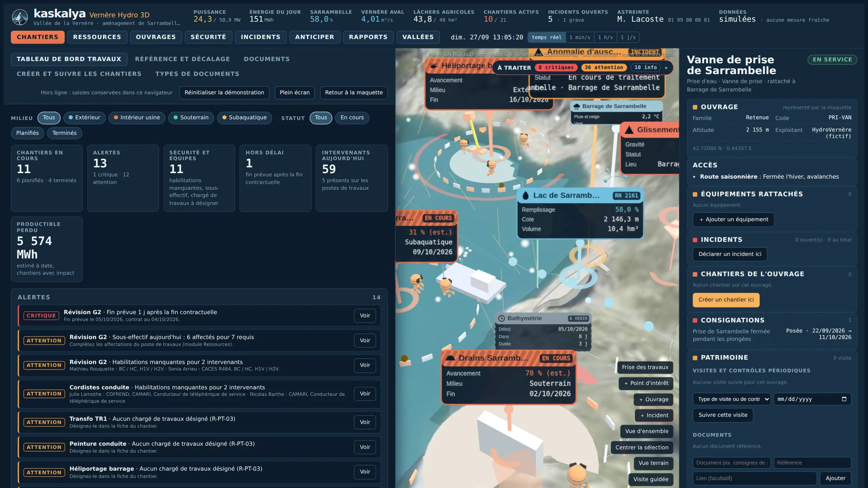
Task: Click '+ Point d'intérêt' on the map
Action: (646, 383)
